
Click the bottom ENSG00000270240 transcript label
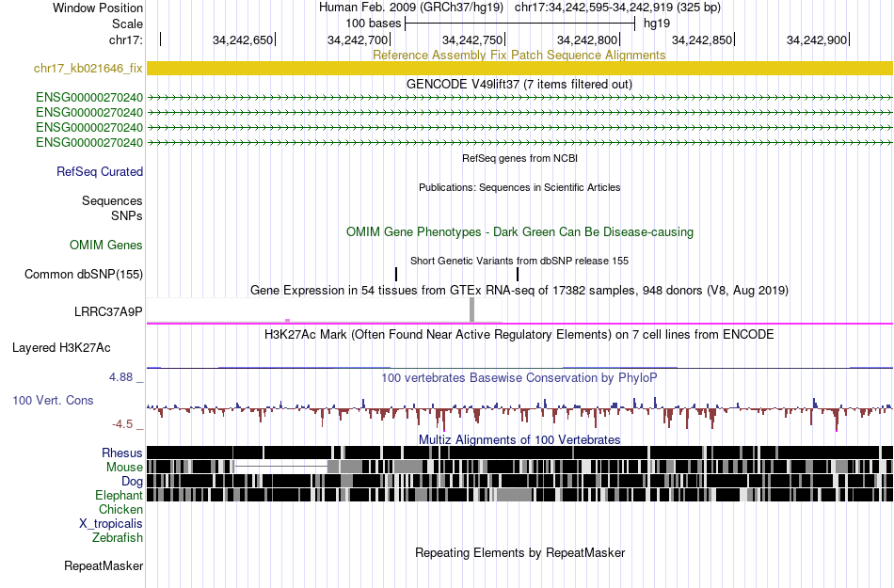[x=89, y=142]
